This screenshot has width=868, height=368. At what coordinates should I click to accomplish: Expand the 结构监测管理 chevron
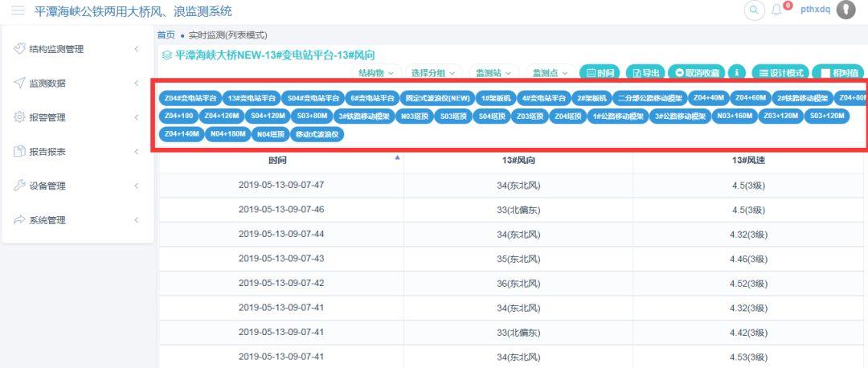pos(136,49)
